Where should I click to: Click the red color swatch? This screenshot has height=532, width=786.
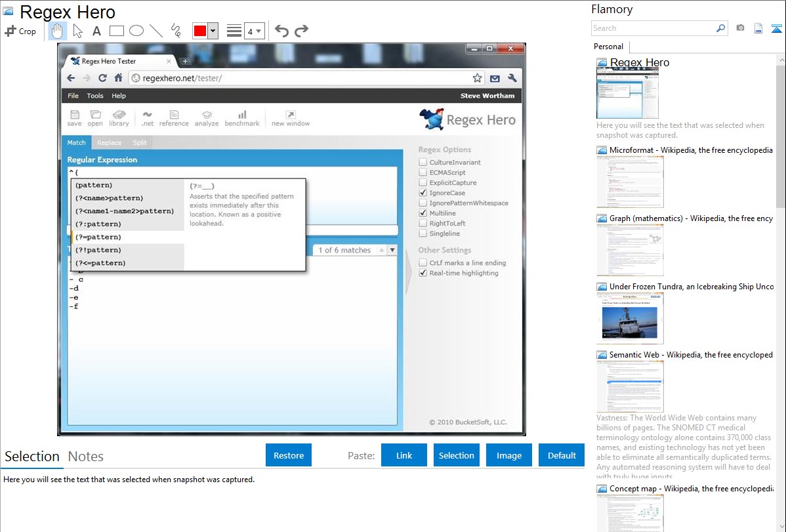tap(200, 31)
